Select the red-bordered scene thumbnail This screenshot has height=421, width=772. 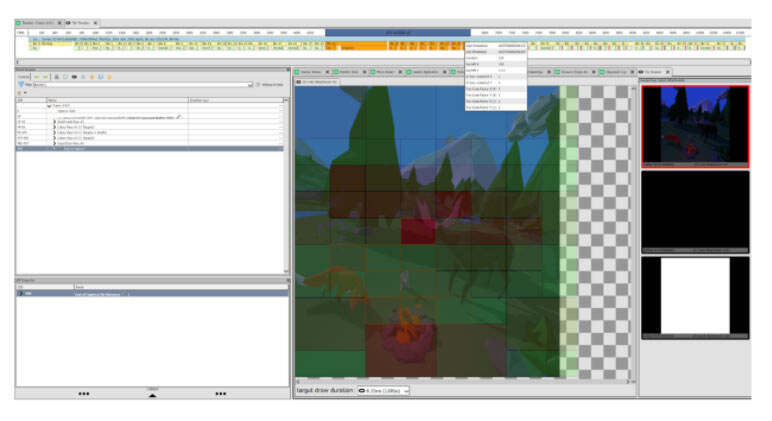coord(693,126)
